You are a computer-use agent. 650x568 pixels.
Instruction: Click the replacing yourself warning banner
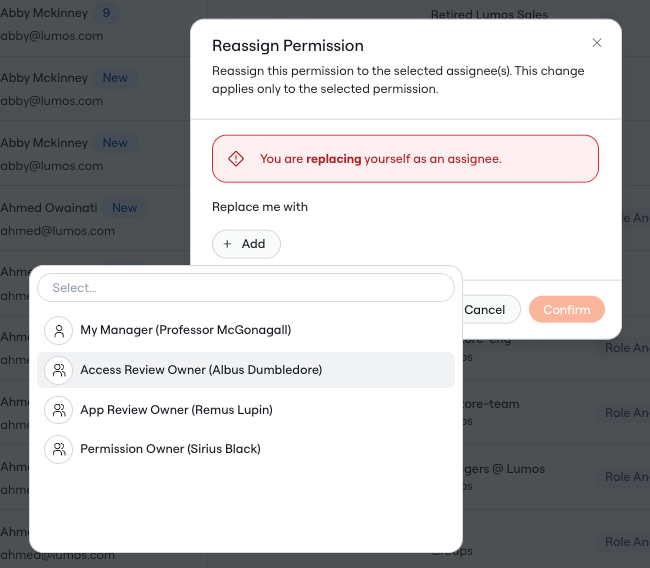(x=405, y=159)
